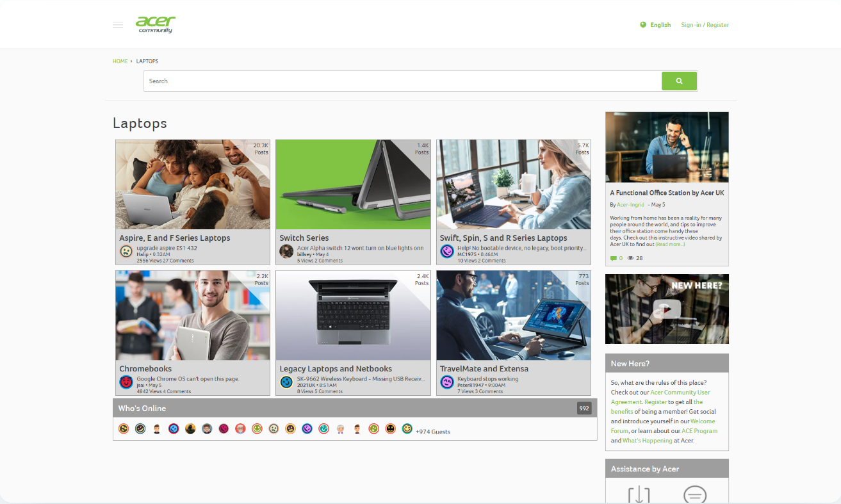This screenshot has width=841, height=504.
Task: Play the New Here video
Action: [667, 309]
